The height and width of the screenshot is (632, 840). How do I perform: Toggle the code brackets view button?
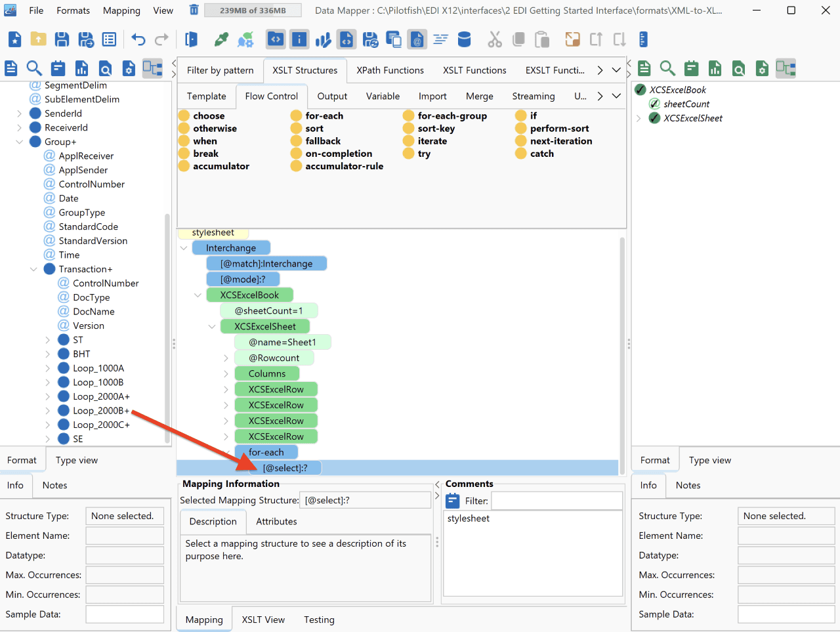point(276,39)
